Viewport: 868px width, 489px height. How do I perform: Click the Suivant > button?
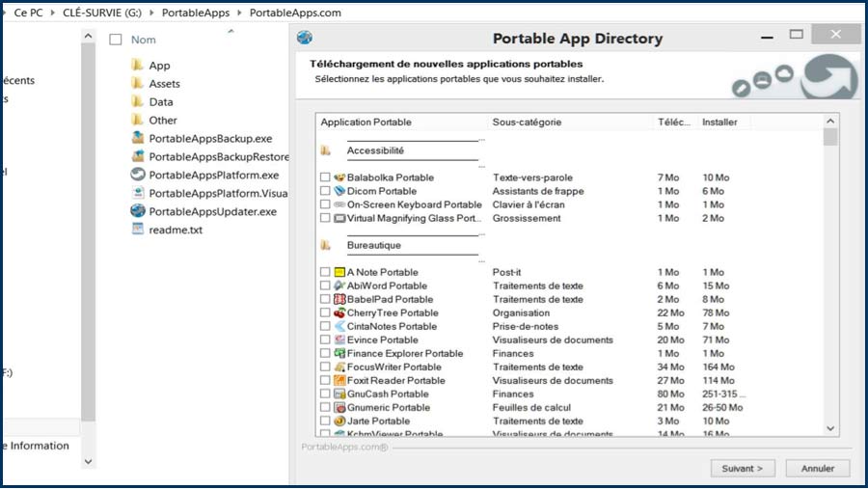tap(743, 468)
